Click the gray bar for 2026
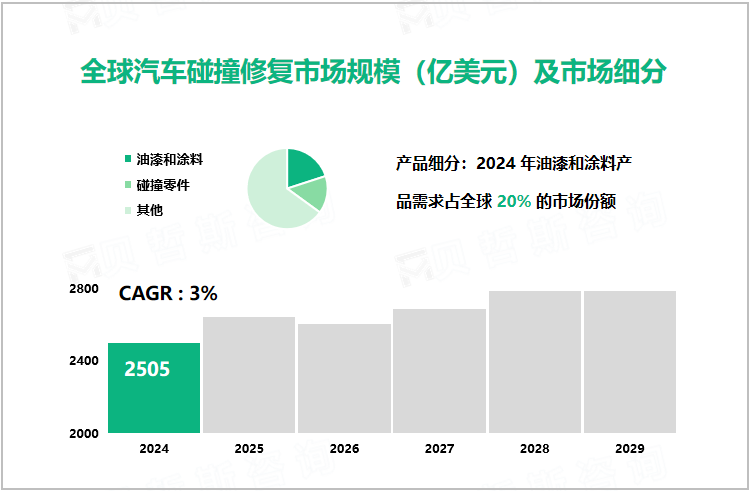 pyautogui.click(x=344, y=378)
